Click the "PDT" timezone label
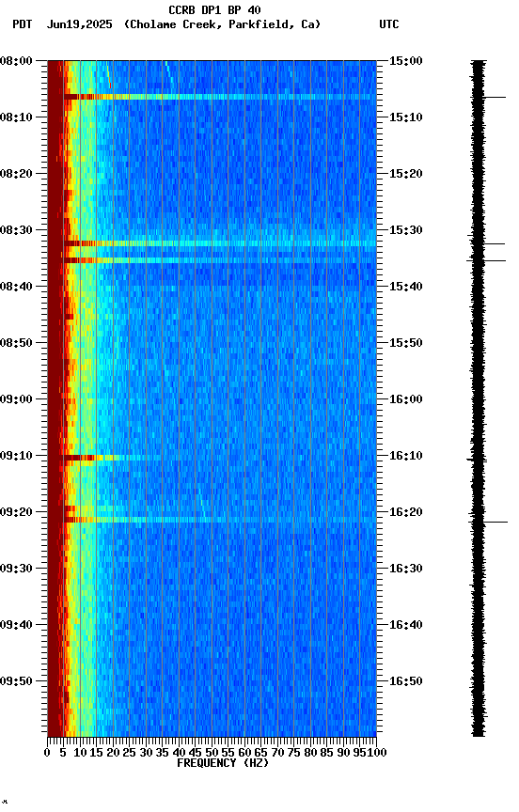This screenshot has width=519, height=812. pos(23,24)
